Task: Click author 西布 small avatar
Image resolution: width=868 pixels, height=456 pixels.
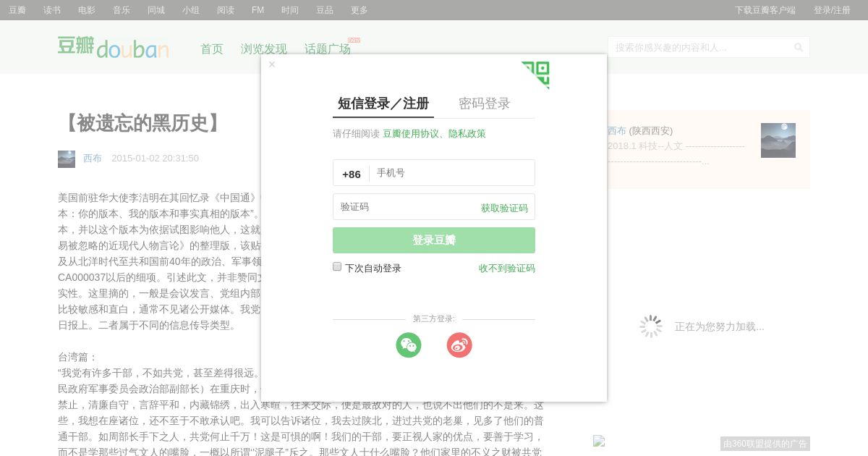Action: 67,159
